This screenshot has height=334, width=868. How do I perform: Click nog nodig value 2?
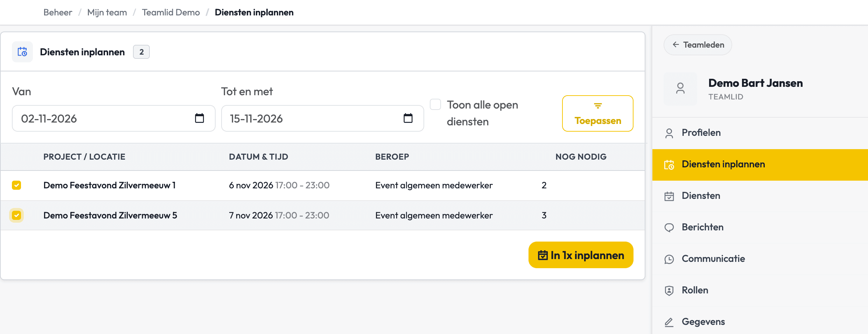point(544,185)
